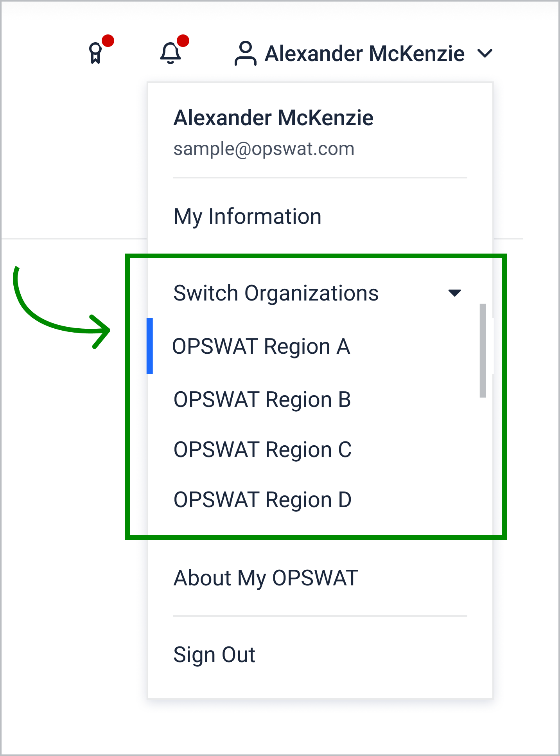Open the award ribbon badge icon
Image resolution: width=560 pixels, height=756 pixels.
(x=95, y=53)
